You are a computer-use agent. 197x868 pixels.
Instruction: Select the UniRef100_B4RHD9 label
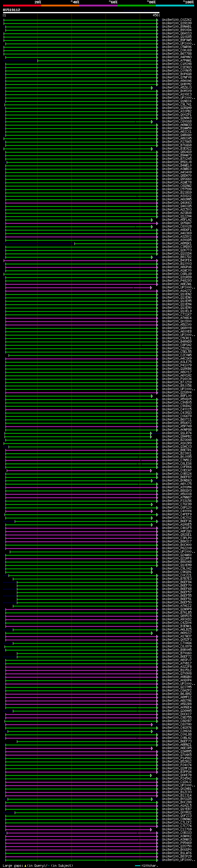point(177,342)
